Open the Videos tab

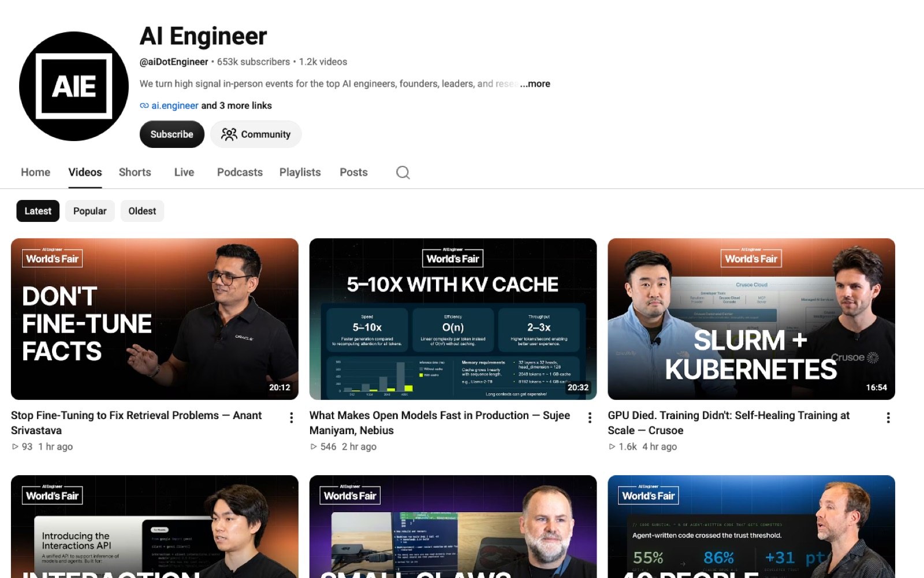click(85, 172)
